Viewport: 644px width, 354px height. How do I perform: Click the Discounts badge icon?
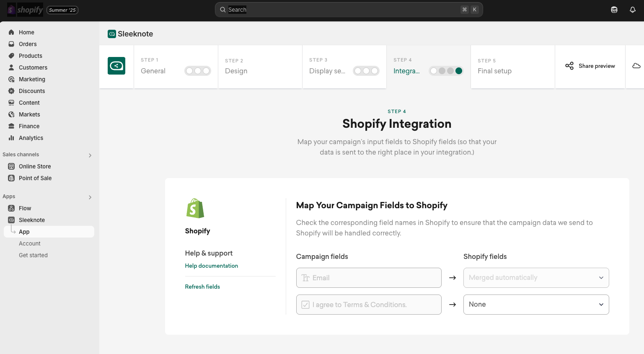11,91
